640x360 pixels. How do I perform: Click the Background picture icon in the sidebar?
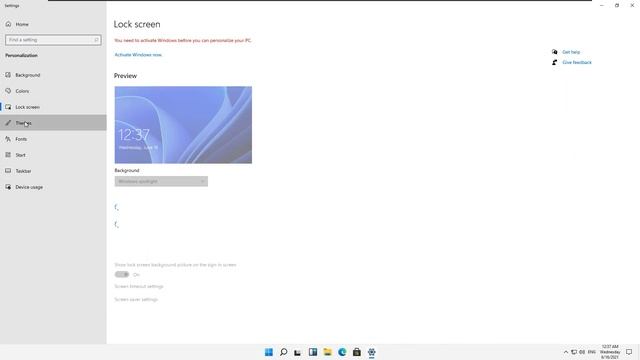click(8, 75)
